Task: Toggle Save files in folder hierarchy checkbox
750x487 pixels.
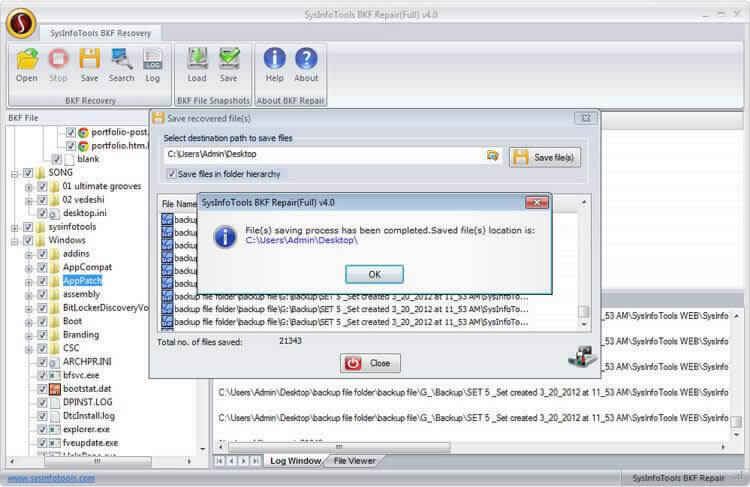Action: [x=172, y=174]
